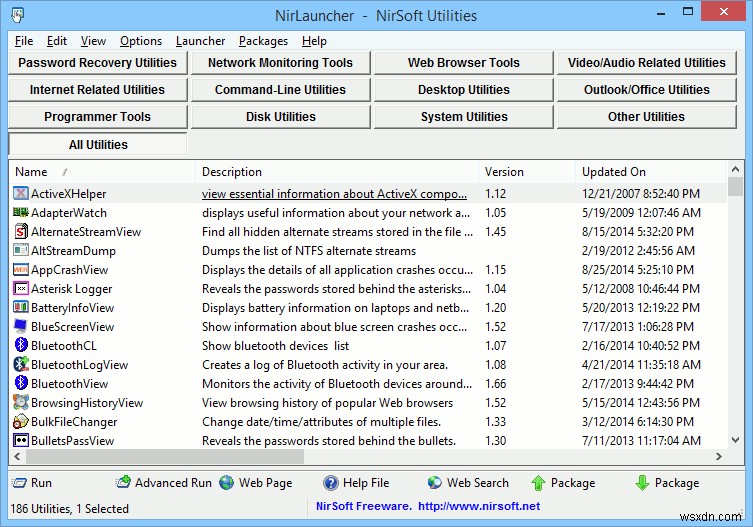Click the 'Help File' toolbar label
Image resolution: width=753 pixels, height=527 pixels.
[x=366, y=483]
